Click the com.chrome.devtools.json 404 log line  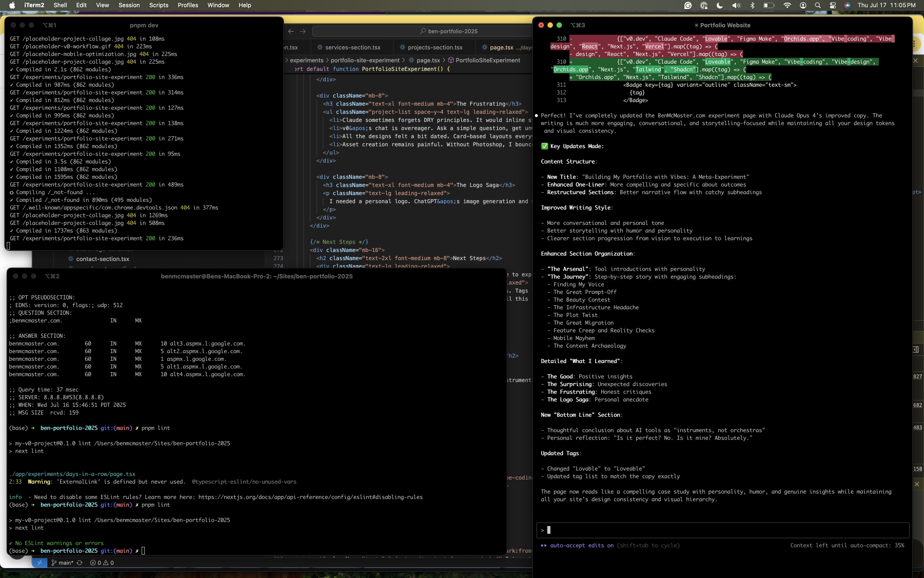[x=114, y=208]
